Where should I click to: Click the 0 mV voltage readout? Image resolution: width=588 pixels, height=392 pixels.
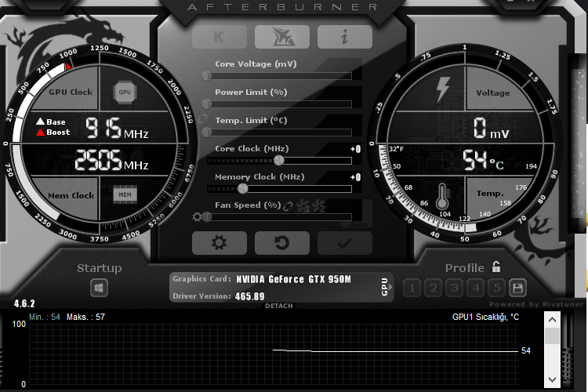coord(491,129)
